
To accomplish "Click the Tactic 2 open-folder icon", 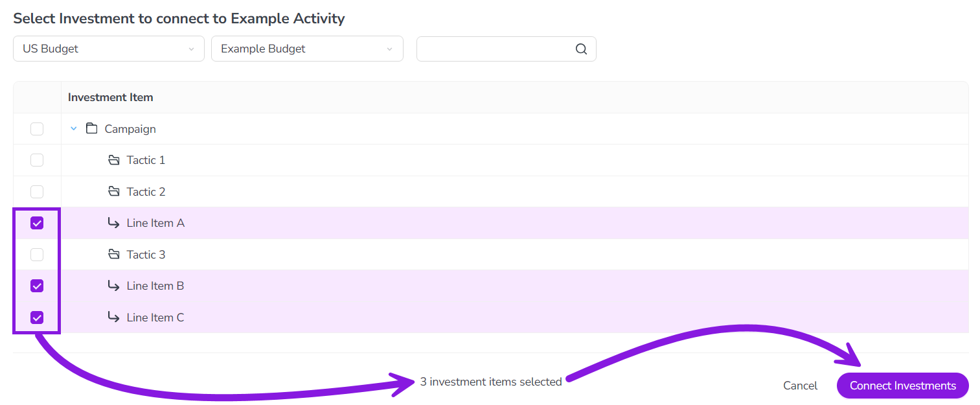I will (114, 192).
